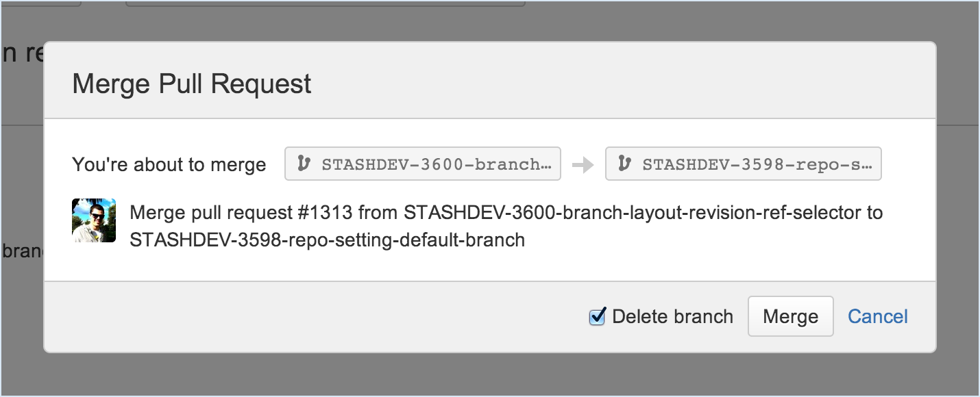Dismiss the dialog via the Cancel link
Screen dimensions: 980x397
pos(878,316)
